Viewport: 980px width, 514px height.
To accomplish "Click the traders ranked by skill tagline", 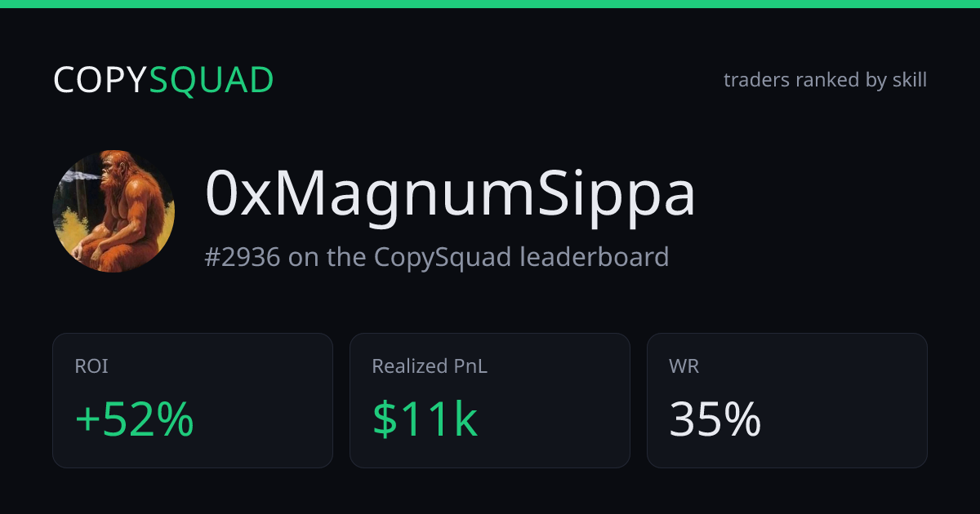I will [x=825, y=80].
